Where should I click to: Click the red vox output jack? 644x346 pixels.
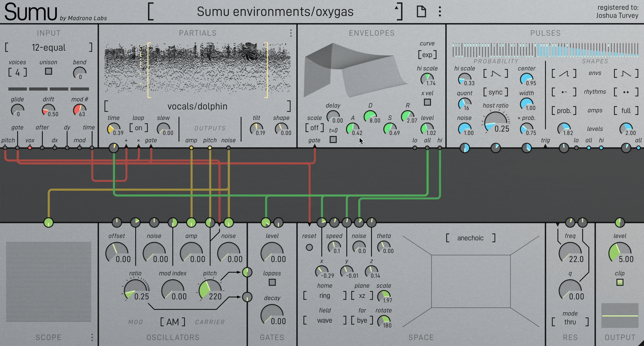tap(30, 148)
